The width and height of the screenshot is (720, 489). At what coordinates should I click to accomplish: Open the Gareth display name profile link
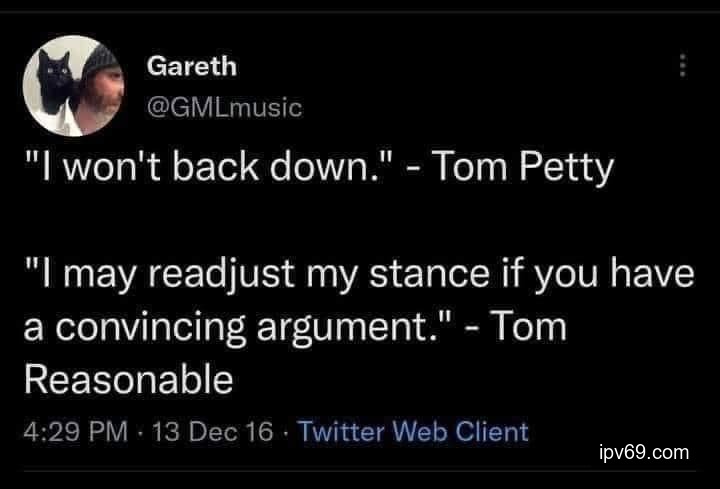coord(192,66)
